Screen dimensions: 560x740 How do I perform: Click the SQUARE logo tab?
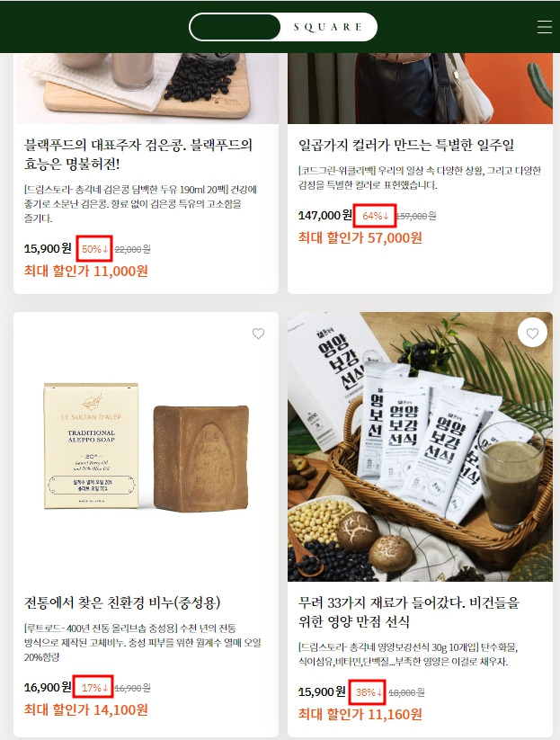coord(328,27)
